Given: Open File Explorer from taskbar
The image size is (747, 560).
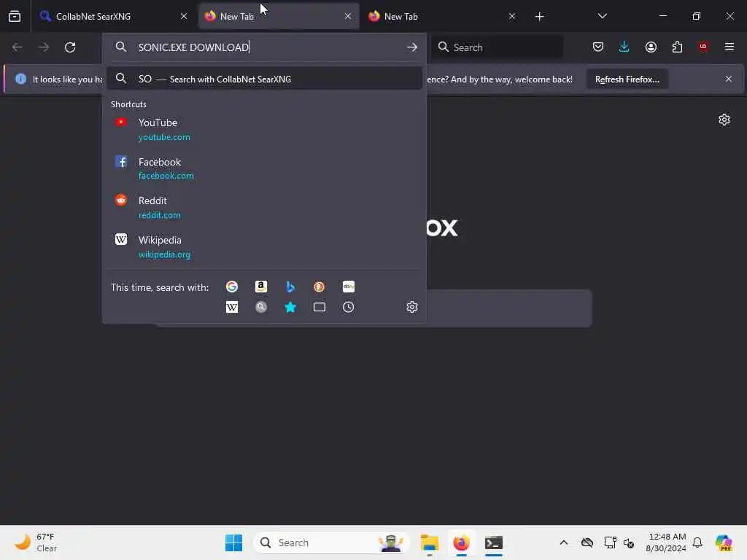Looking at the screenshot, I should (429, 542).
